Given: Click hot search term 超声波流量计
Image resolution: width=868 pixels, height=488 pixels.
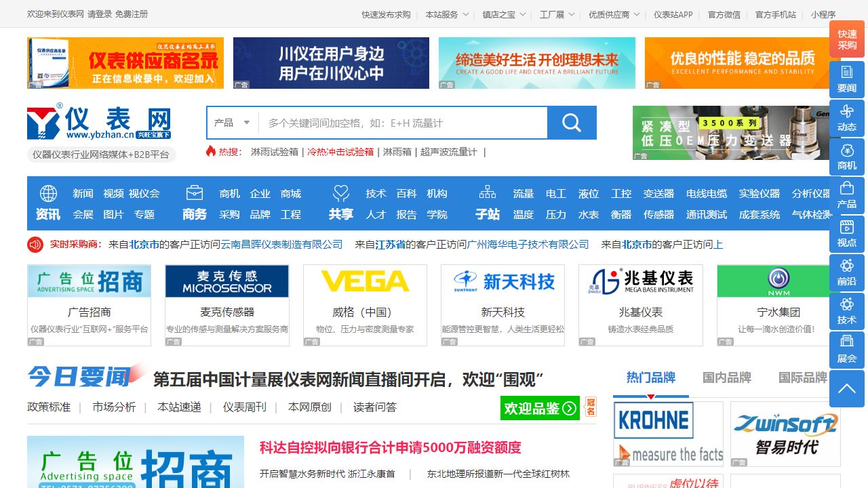Looking at the screenshot, I should (x=449, y=152).
